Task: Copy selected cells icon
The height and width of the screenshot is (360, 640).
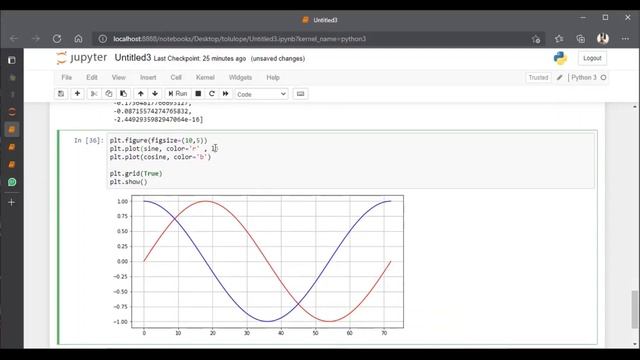Action: point(109,94)
